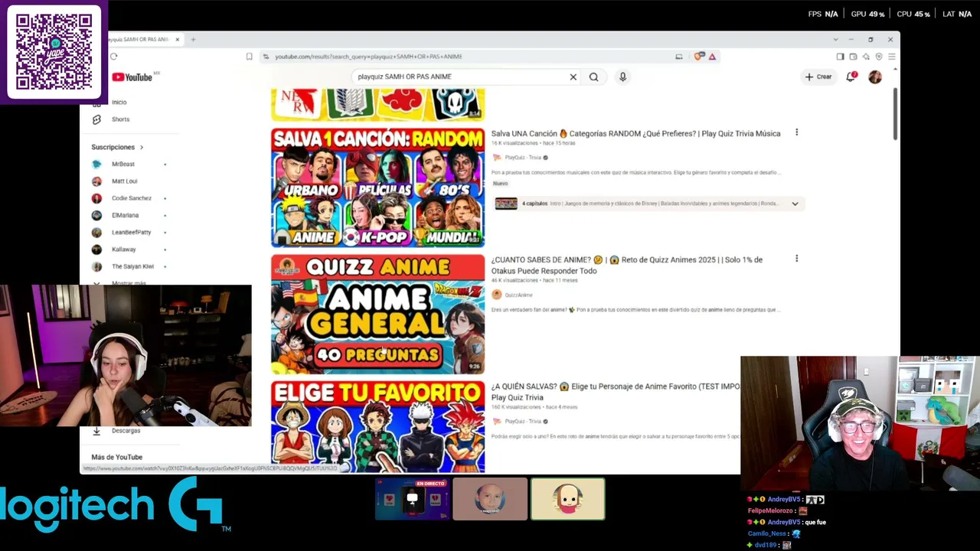The width and height of the screenshot is (980, 551).
Task: Open YouTube notifications bell
Action: 851,77
